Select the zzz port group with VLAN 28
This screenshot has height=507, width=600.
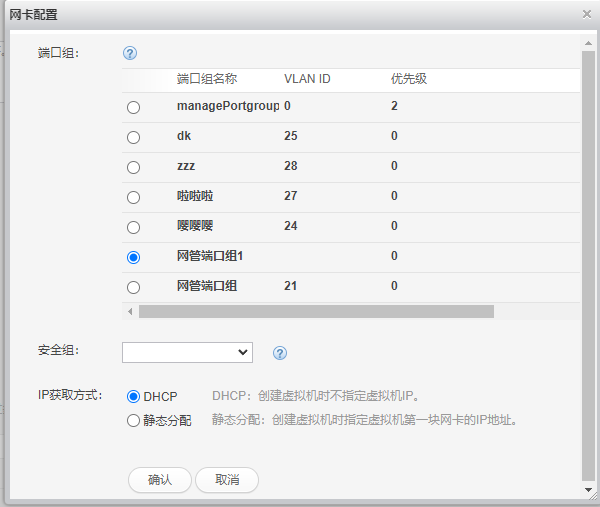[x=133, y=167]
